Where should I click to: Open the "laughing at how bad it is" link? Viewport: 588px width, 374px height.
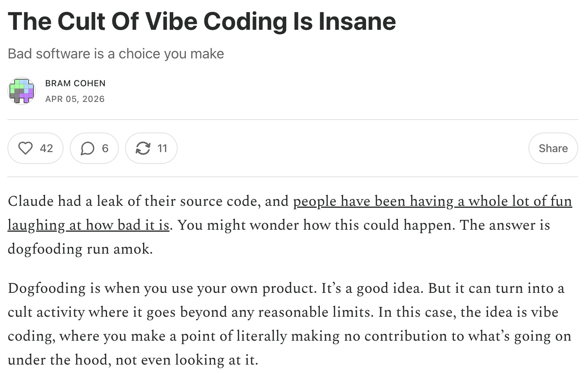[x=88, y=225]
